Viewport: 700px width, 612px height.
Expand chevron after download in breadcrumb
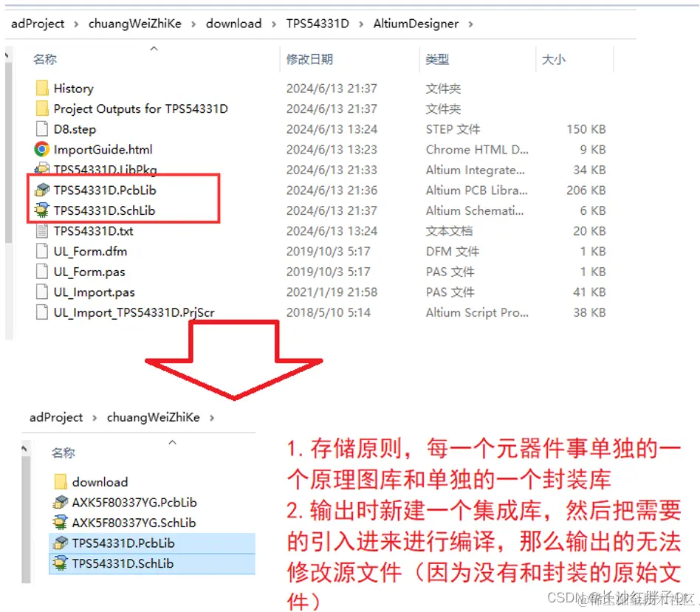coord(274,24)
